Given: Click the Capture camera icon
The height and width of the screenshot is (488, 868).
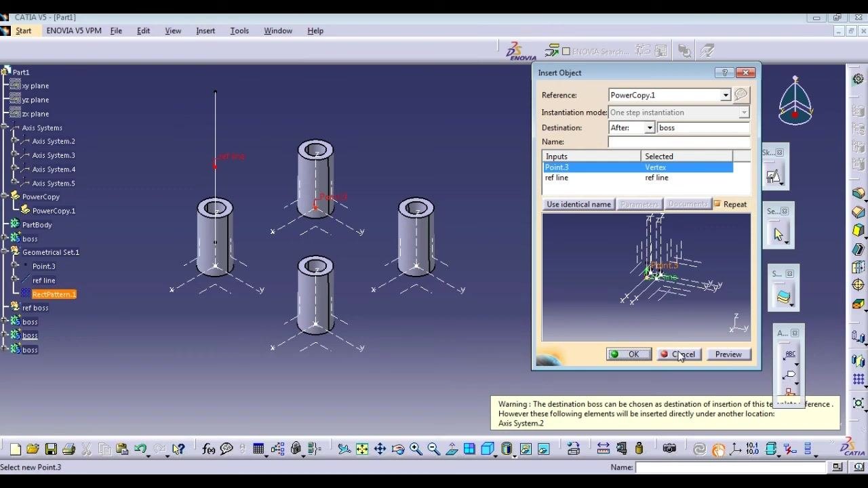Looking at the screenshot, I should [x=669, y=449].
